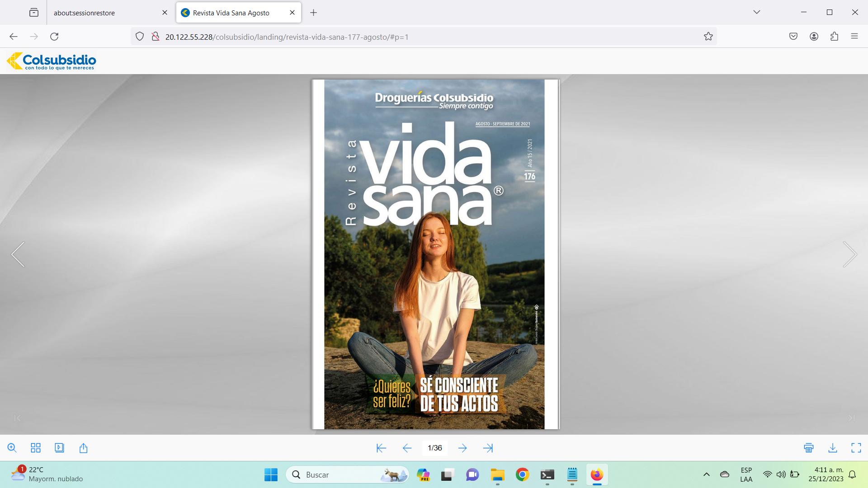Viewport: 868px width, 488px height.
Task: Click the 1/36 page number field
Action: click(x=434, y=448)
